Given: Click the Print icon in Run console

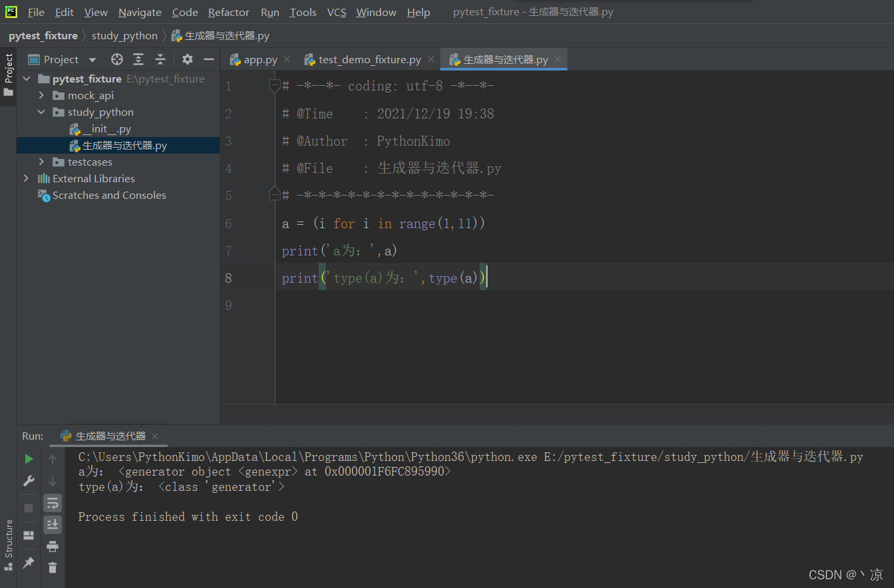Looking at the screenshot, I should pos(53,546).
